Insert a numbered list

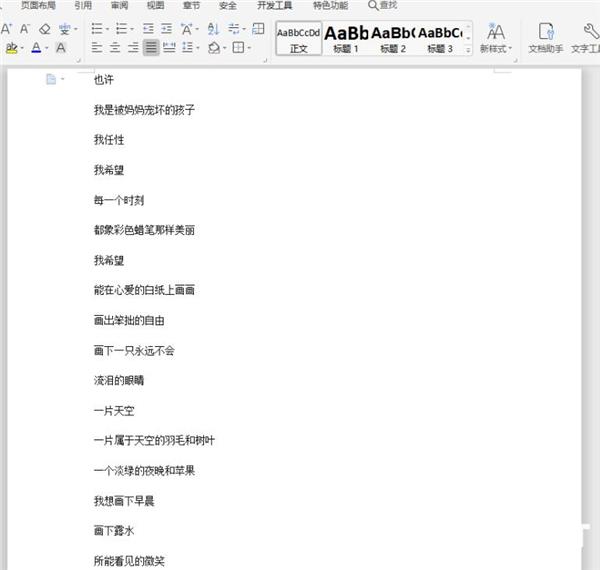[x=122, y=29]
